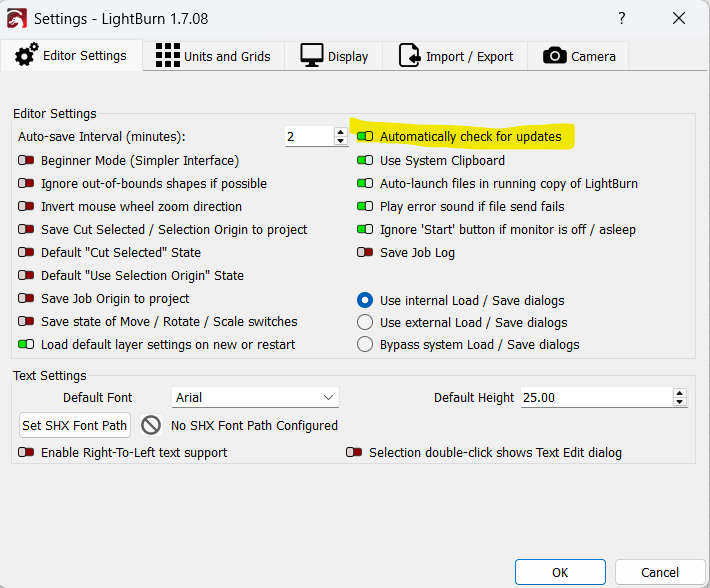The image size is (710, 588).
Task: Click the "No SHX Font Path Configured" text
Action: (x=254, y=425)
